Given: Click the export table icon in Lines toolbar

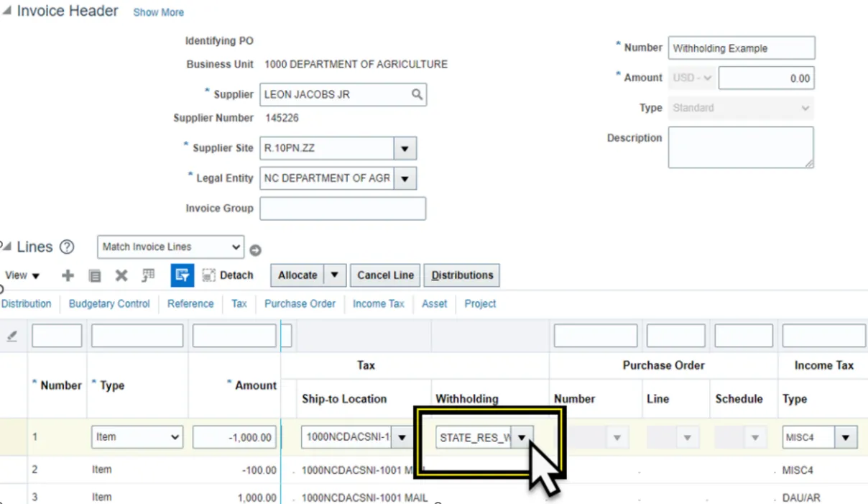Looking at the screenshot, I should [x=149, y=275].
